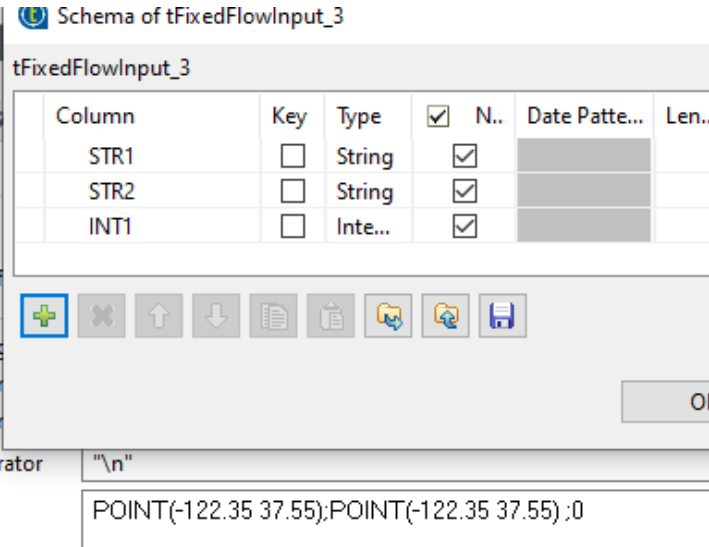The image size is (709, 547).
Task: Enable the Key checkbox for INT1
Action: [x=292, y=227]
